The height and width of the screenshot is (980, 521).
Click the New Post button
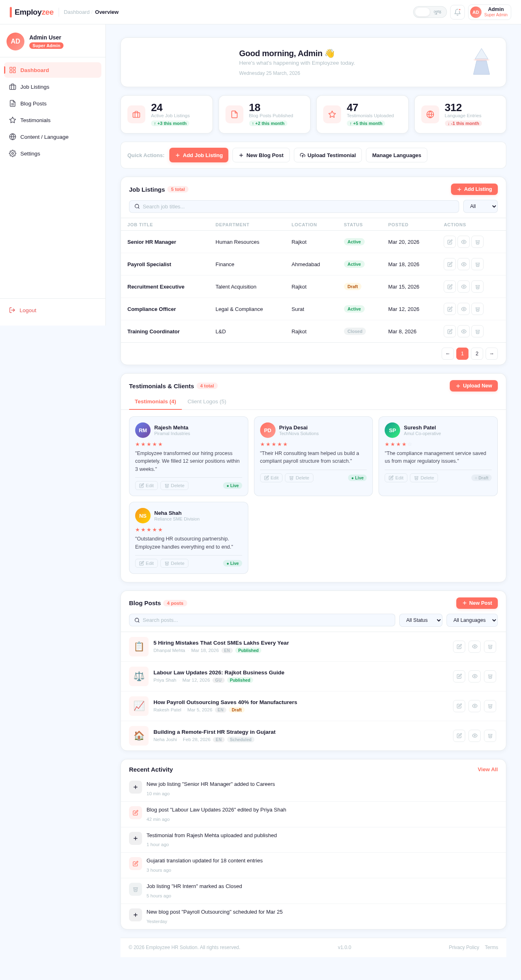pos(477,603)
